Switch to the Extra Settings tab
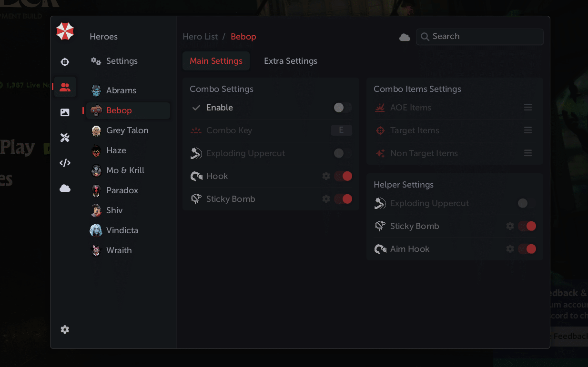This screenshot has width=588, height=367. point(291,61)
